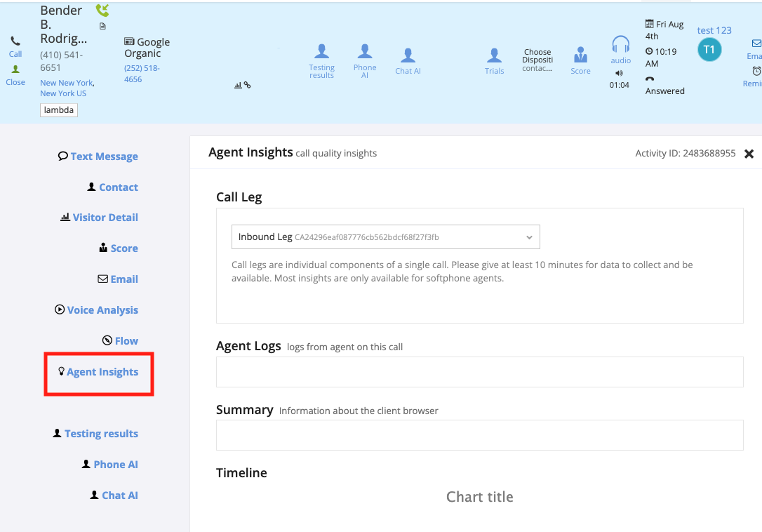Click the bar chart analytics icon
The width and height of the screenshot is (762, 532).
238,84
